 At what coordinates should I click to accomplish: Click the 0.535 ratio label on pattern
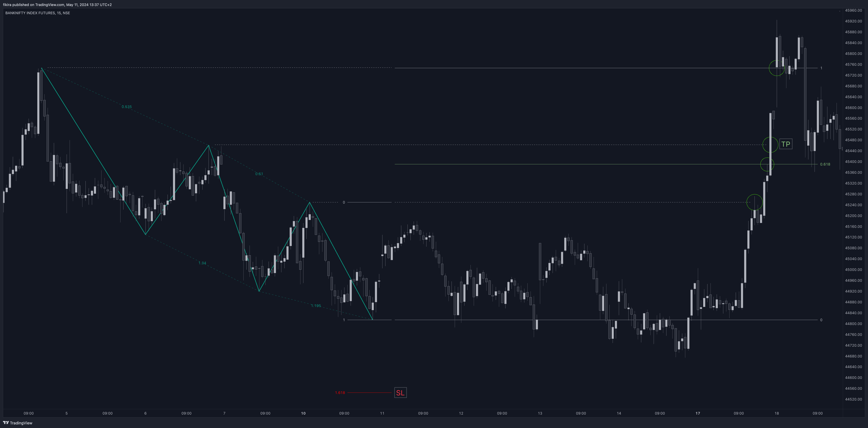pos(127,107)
